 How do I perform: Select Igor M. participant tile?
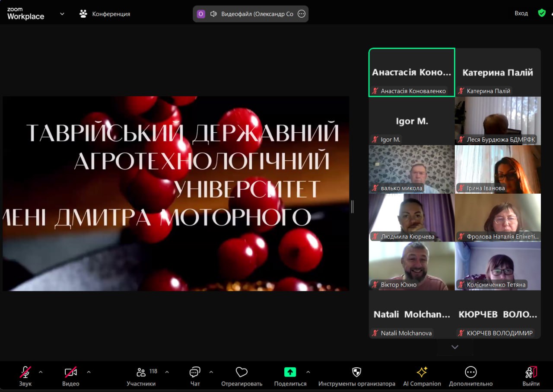412,121
